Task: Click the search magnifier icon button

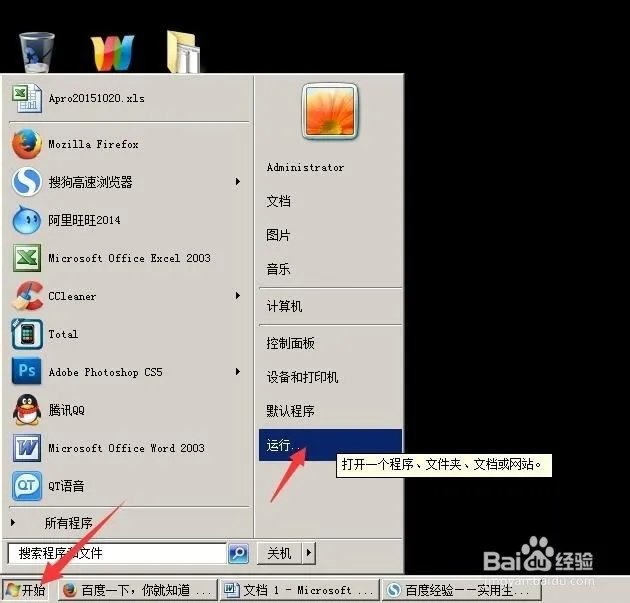Action: [x=239, y=553]
